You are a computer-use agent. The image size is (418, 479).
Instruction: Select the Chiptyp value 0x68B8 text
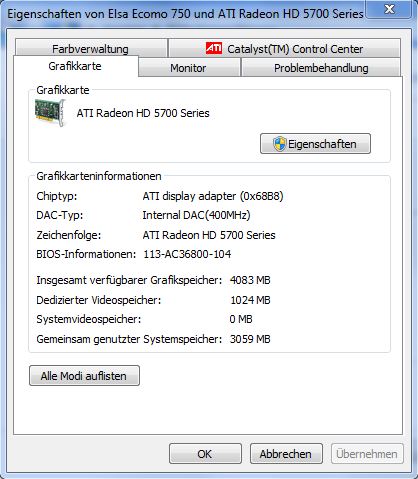(213, 196)
